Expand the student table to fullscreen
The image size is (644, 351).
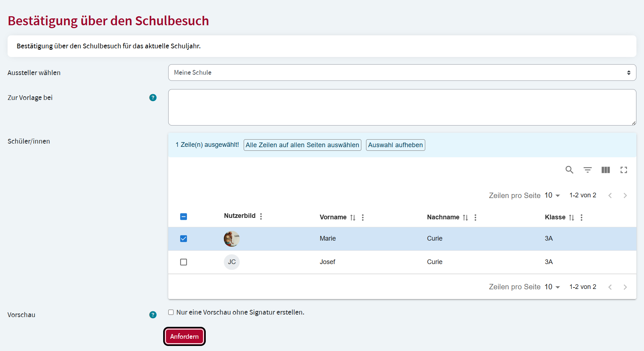624,170
